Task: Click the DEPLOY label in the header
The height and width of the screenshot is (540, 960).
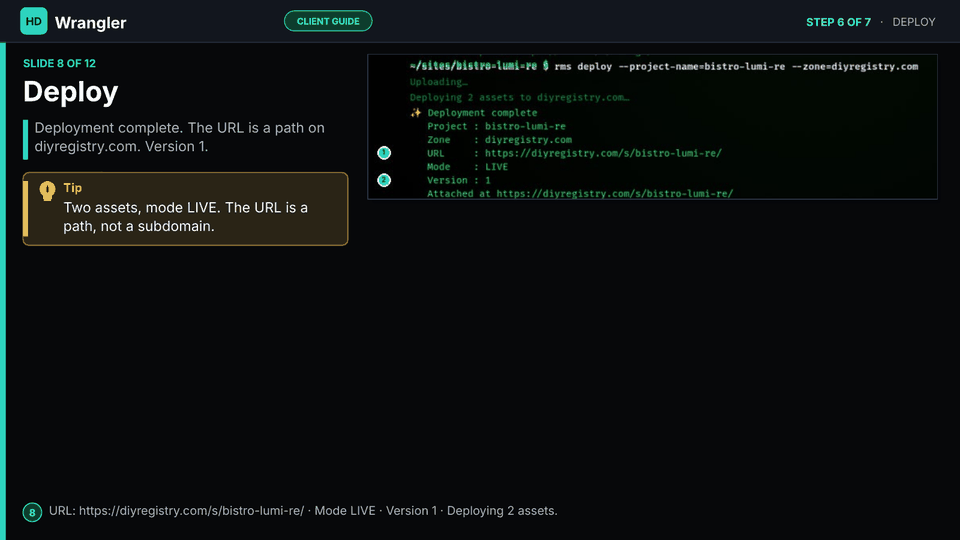Action: coord(913,22)
